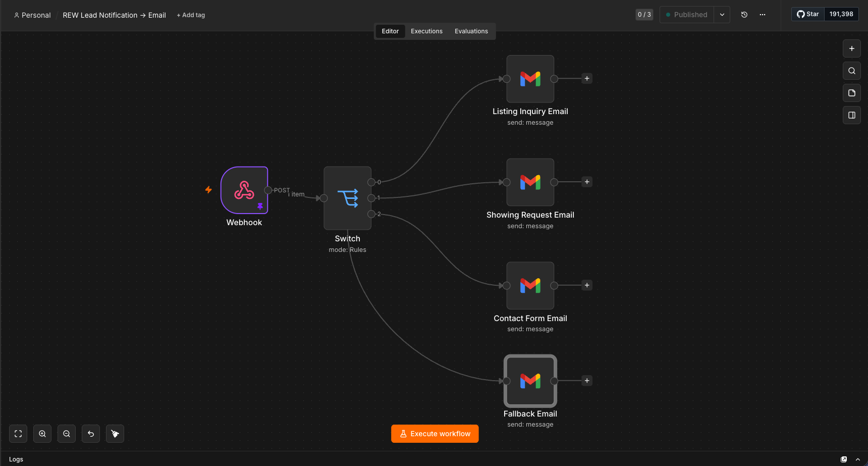868x466 pixels.
Task: Click the Switch output 0 connector
Action: click(371, 182)
